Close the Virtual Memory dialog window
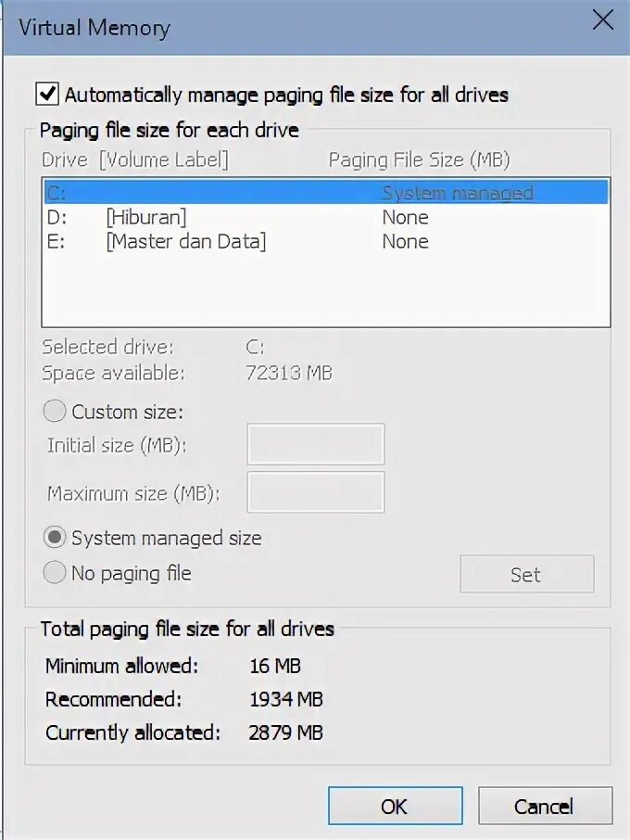630x840 pixels. [x=603, y=21]
